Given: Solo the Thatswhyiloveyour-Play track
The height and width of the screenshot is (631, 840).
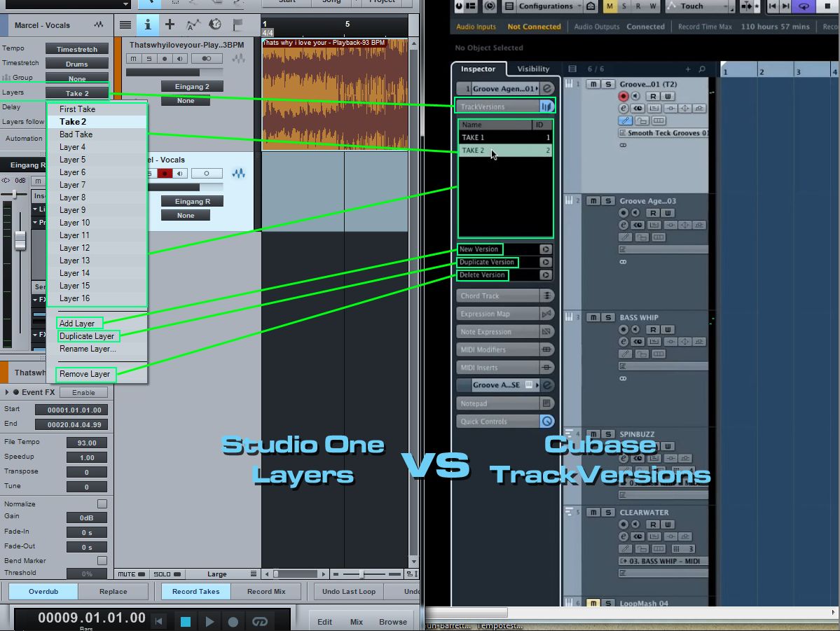Looking at the screenshot, I should pos(149,58).
